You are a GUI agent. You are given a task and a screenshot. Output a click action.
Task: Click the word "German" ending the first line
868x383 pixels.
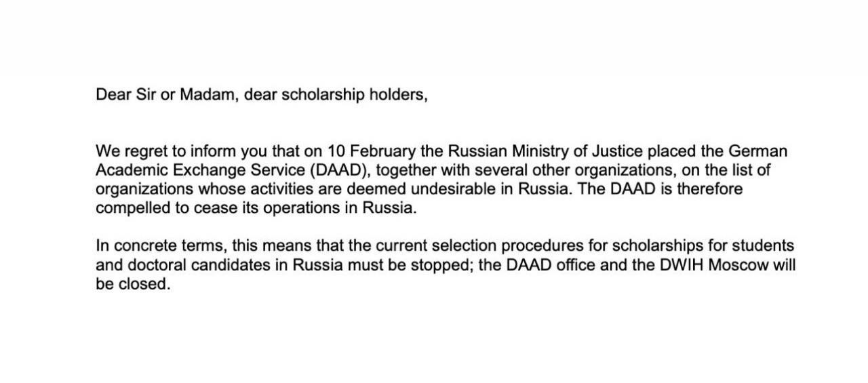click(x=757, y=150)
